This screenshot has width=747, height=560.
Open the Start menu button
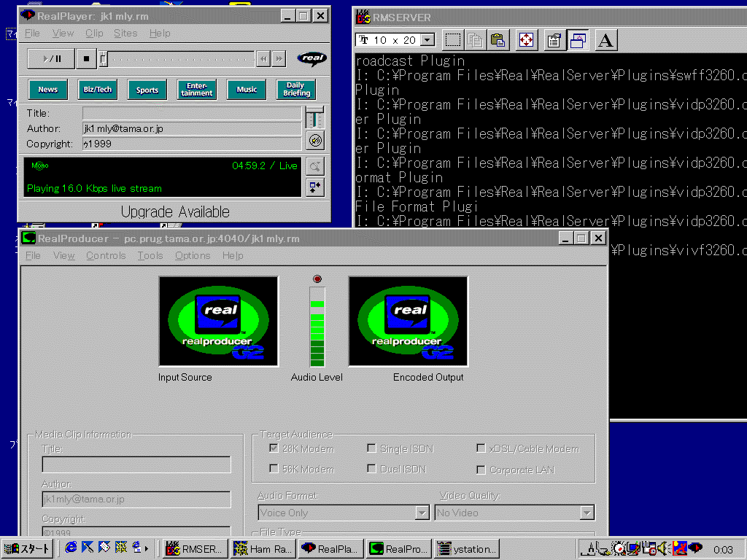coord(27,548)
